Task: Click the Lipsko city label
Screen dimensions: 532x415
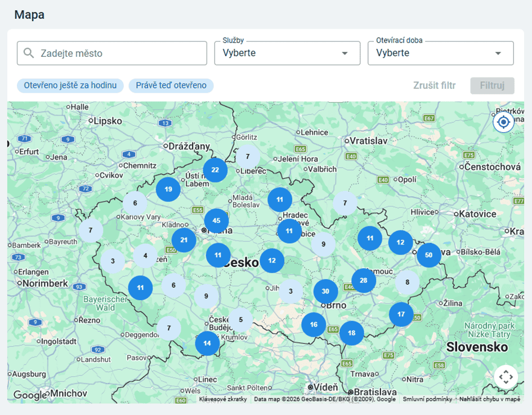Action: click(108, 121)
